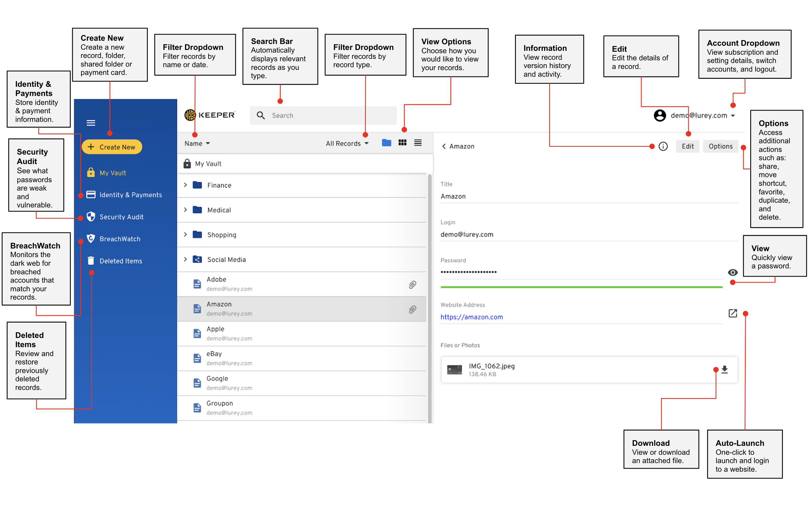Open the Name sort dropdown
812x513 pixels.
pyautogui.click(x=197, y=144)
